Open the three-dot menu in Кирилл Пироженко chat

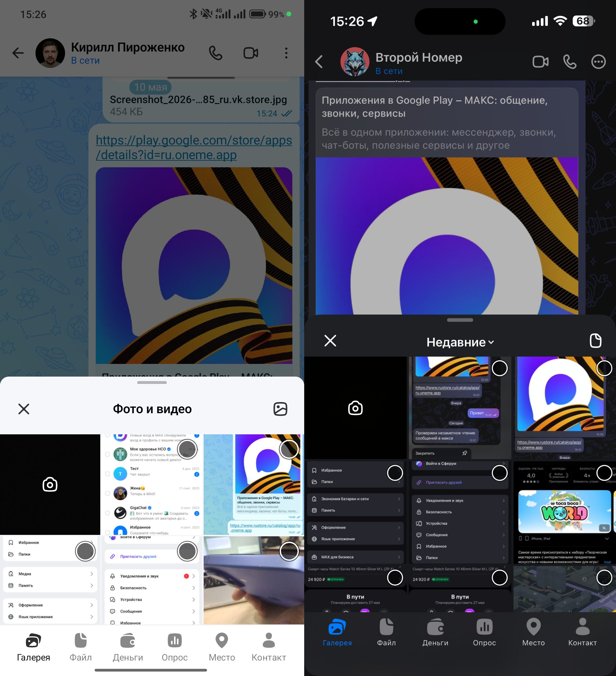pyautogui.click(x=286, y=53)
